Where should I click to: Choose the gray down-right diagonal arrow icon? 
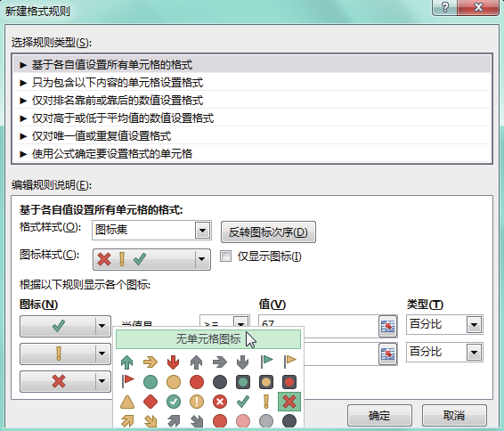click(x=197, y=421)
